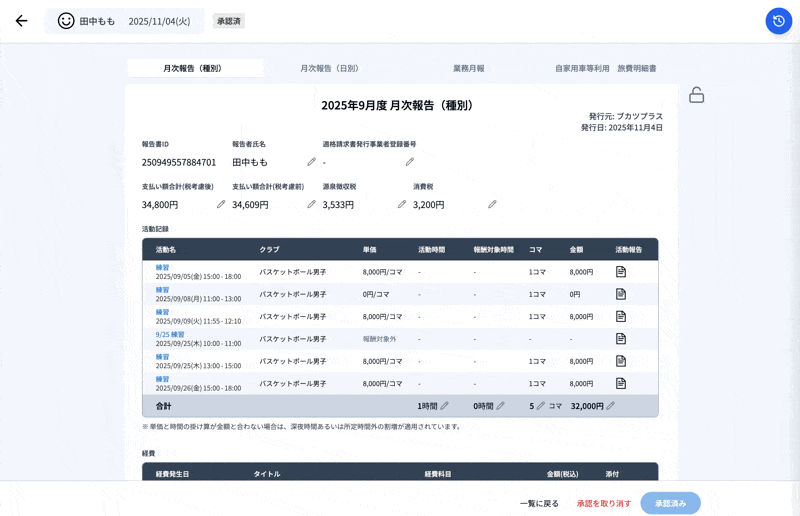Viewport: 800px width, 516px height.
Task: Open the 練習 link dated 2025/09/08
Action: [162, 290]
